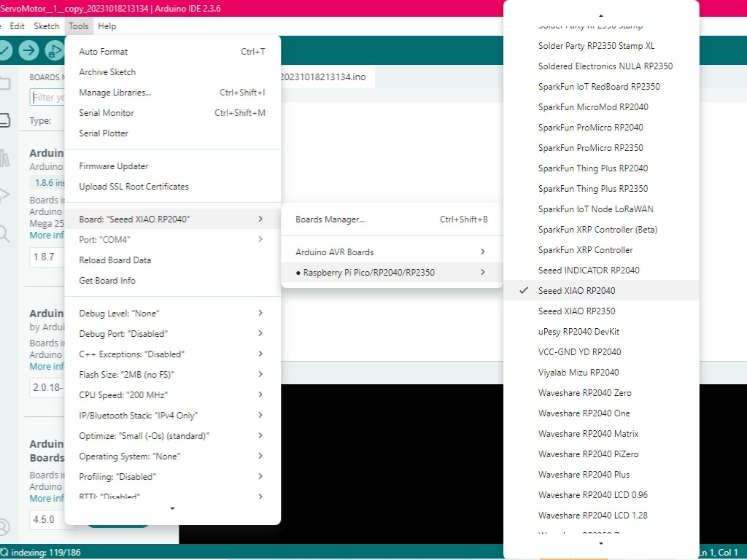Click Auto Format in Tools menu

pyautogui.click(x=103, y=52)
